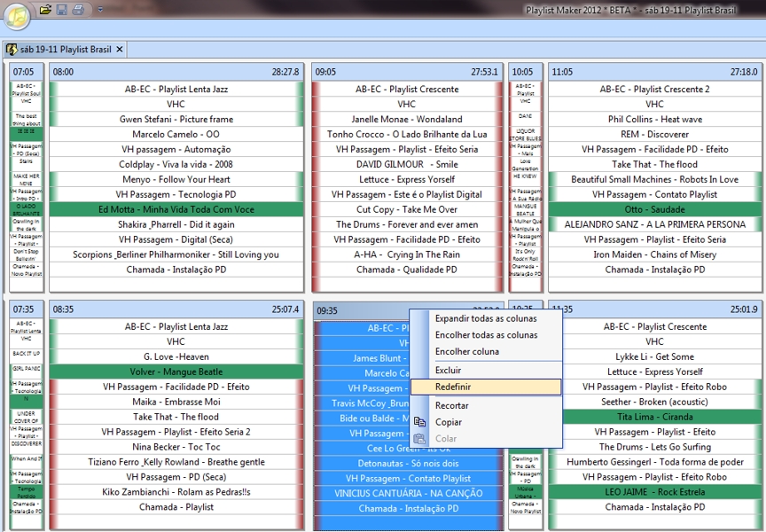The height and width of the screenshot is (532, 766).
Task: Select LEO JAIME - Rock Estrela row
Action: pos(654,492)
